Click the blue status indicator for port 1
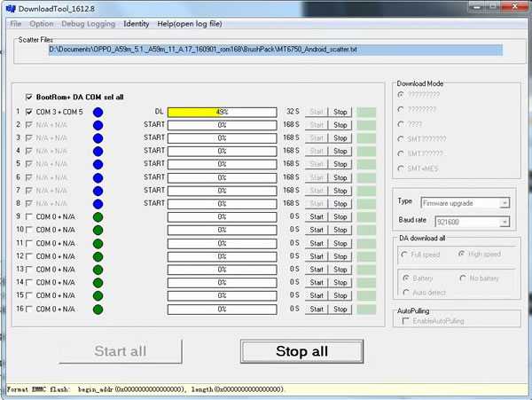Viewport: 532px width, 400px height. pos(98,113)
